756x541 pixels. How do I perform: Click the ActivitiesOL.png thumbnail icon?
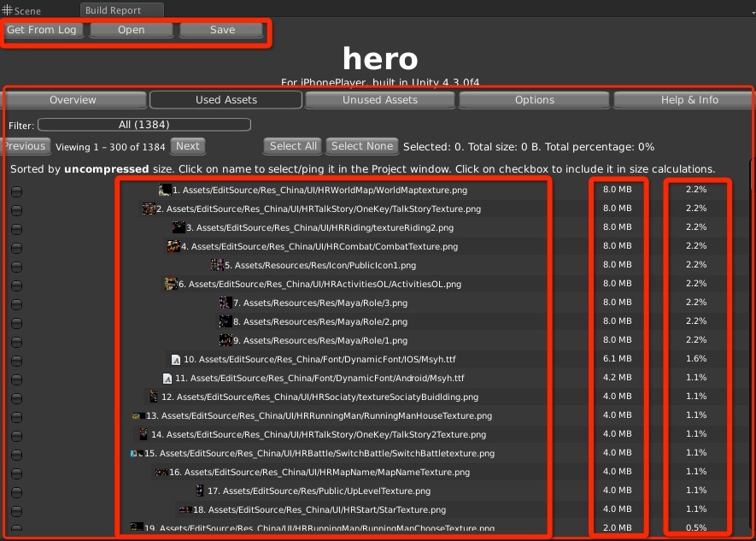pyautogui.click(x=171, y=284)
